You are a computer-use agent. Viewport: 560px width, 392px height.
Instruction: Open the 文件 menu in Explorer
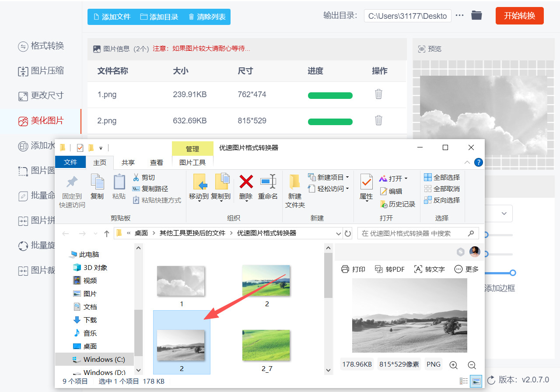70,162
